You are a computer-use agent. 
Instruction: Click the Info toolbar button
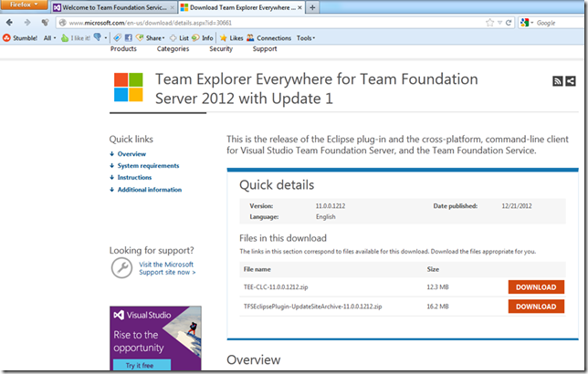[x=203, y=37]
